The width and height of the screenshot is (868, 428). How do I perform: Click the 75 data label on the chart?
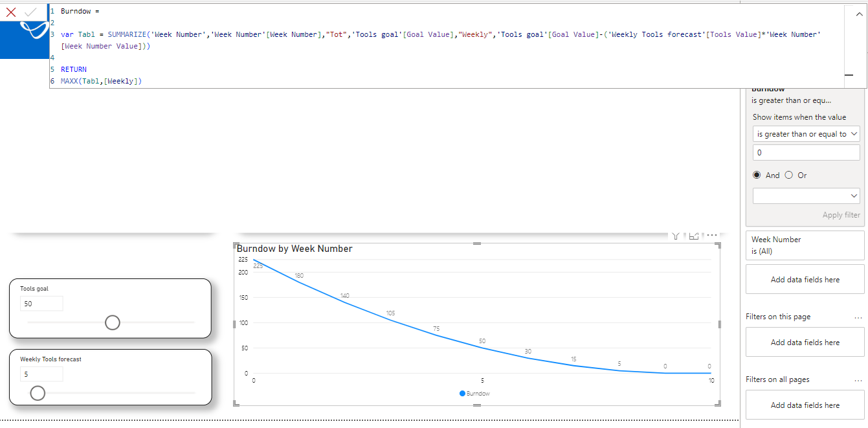pyautogui.click(x=436, y=329)
